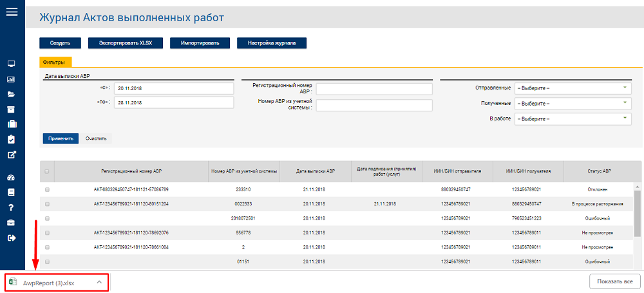Click the open folder sidebar icon
The width and height of the screenshot is (644, 293).
pos(12,94)
